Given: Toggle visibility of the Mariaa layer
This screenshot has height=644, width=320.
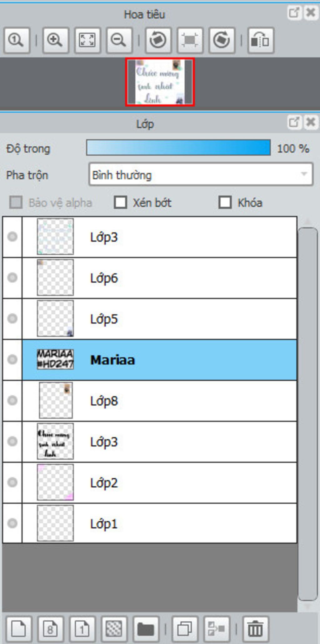Looking at the screenshot, I should (12, 359).
